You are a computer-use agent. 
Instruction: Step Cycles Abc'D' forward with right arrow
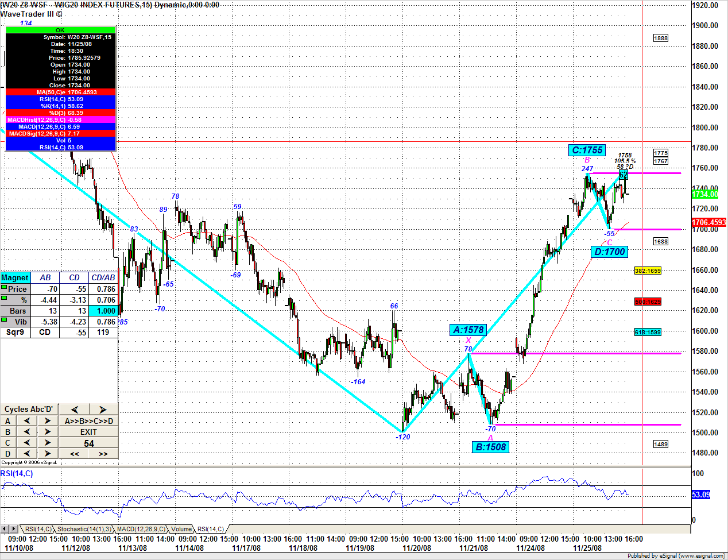pyautogui.click(x=103, y=410)
